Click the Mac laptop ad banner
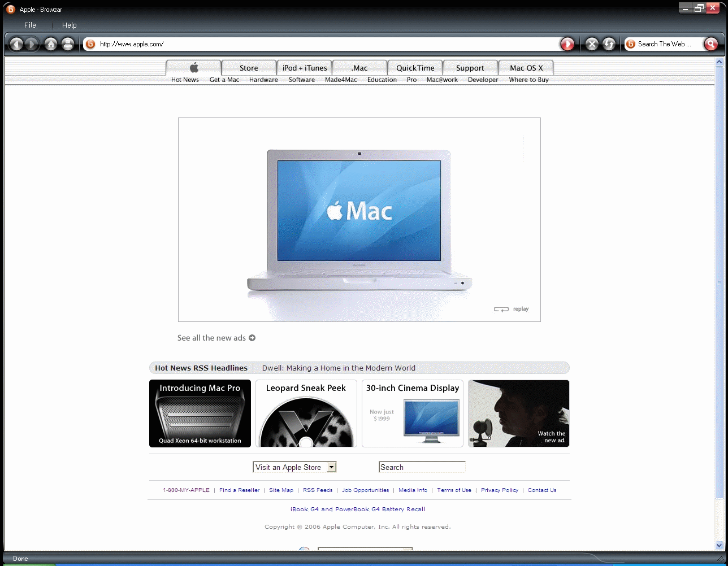 coord(359,220)
